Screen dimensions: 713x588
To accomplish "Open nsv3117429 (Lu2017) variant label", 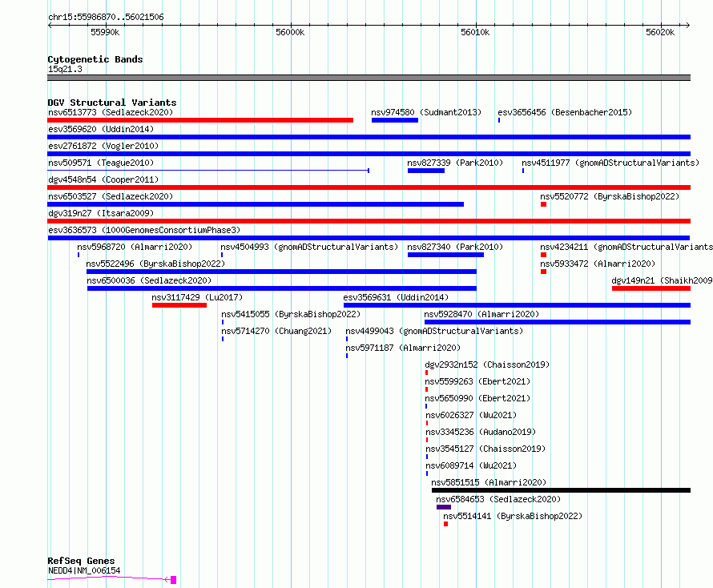I will click(197, 297).
